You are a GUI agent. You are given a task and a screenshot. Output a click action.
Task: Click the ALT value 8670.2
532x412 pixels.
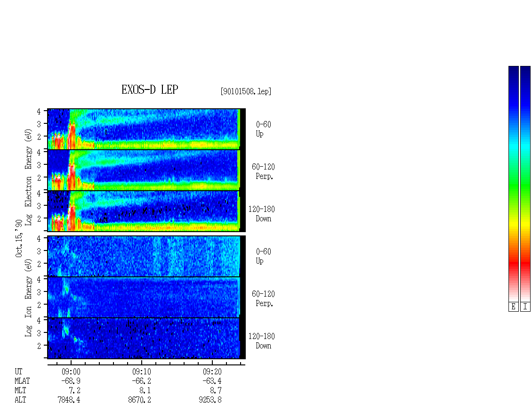point(139,400)
